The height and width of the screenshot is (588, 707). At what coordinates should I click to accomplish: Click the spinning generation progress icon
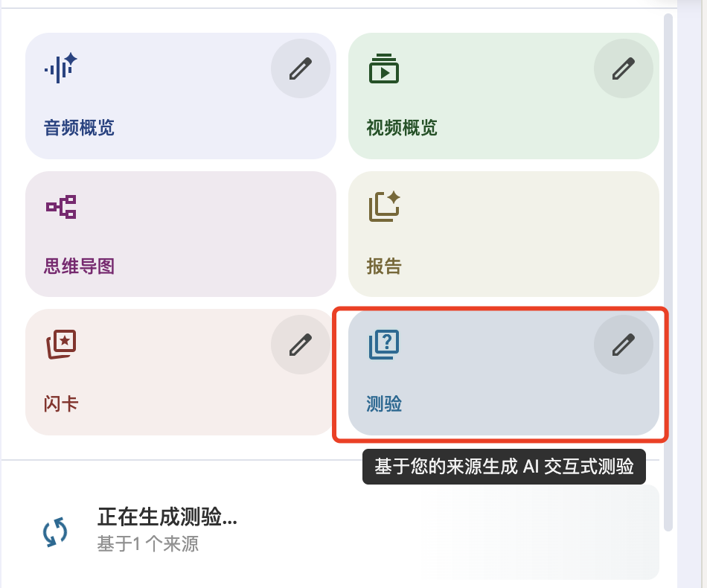(55, 532)
